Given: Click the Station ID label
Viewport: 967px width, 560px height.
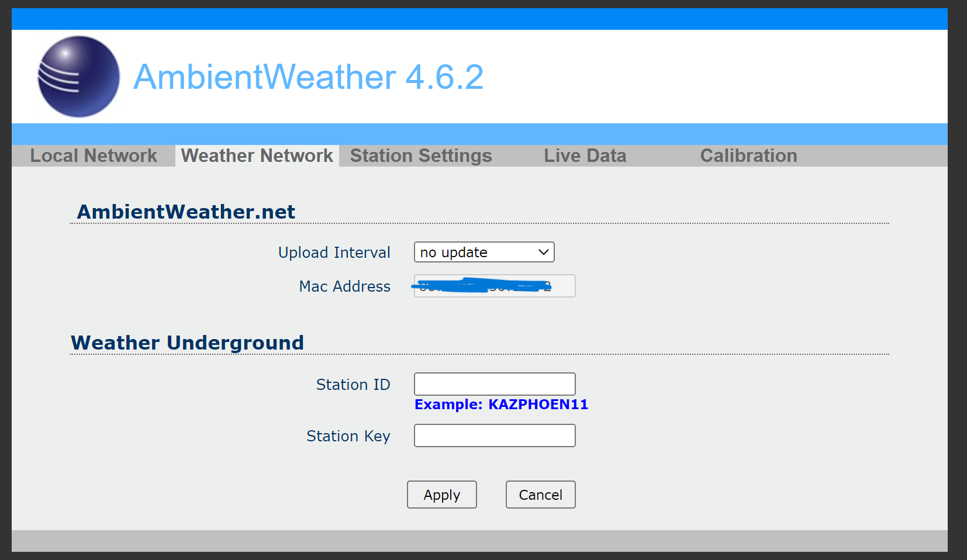Looking at the screenshot, I should (353, 385).
